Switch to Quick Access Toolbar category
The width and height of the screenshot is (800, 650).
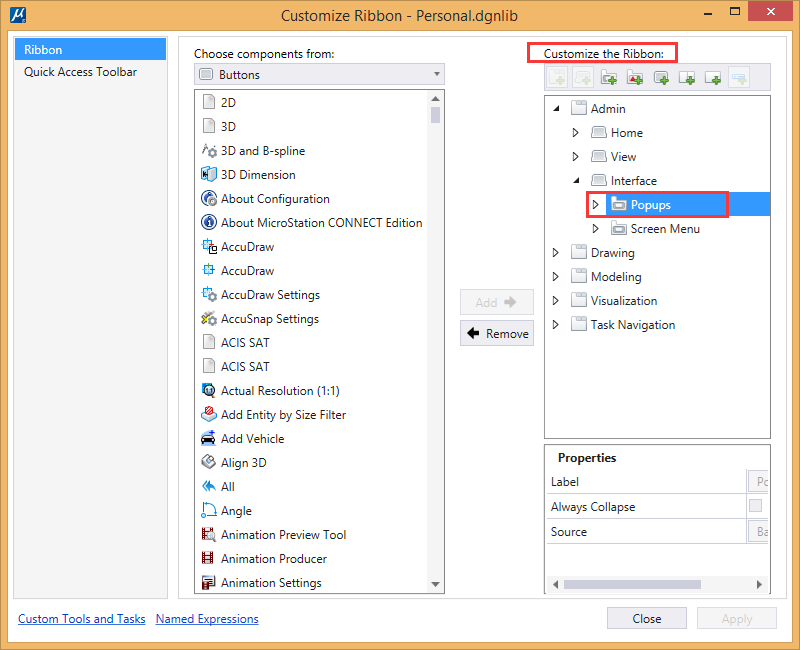[x=90, y=72]
